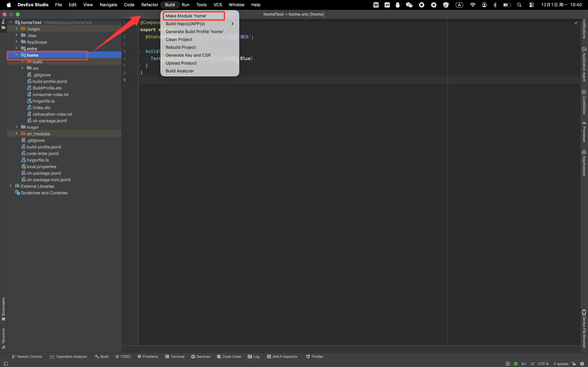The image size is (588, 367).
Task: Choose Rebuild Project from Build menu
Action: pos(180,47)
